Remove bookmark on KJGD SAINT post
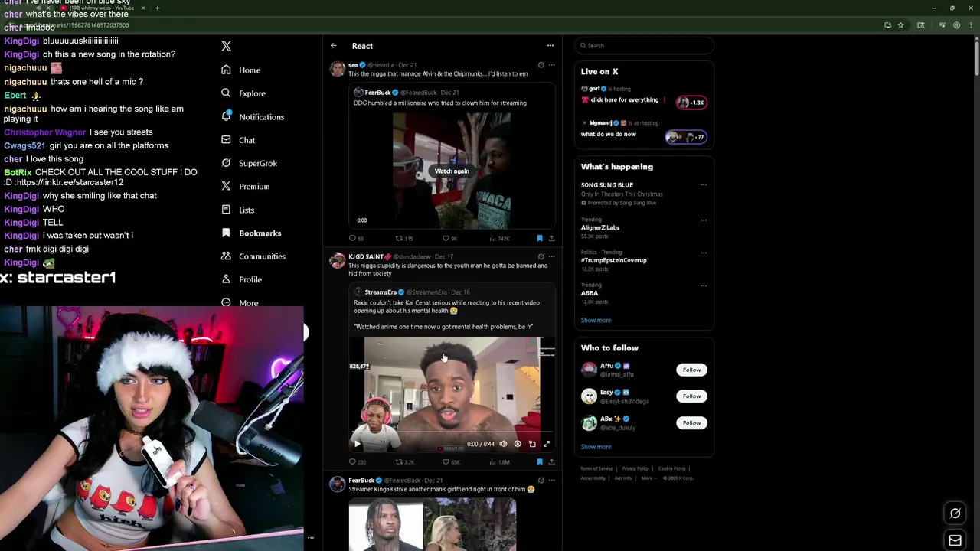The height and width of the screenshot is (551, 980). [x=540, y=462]
